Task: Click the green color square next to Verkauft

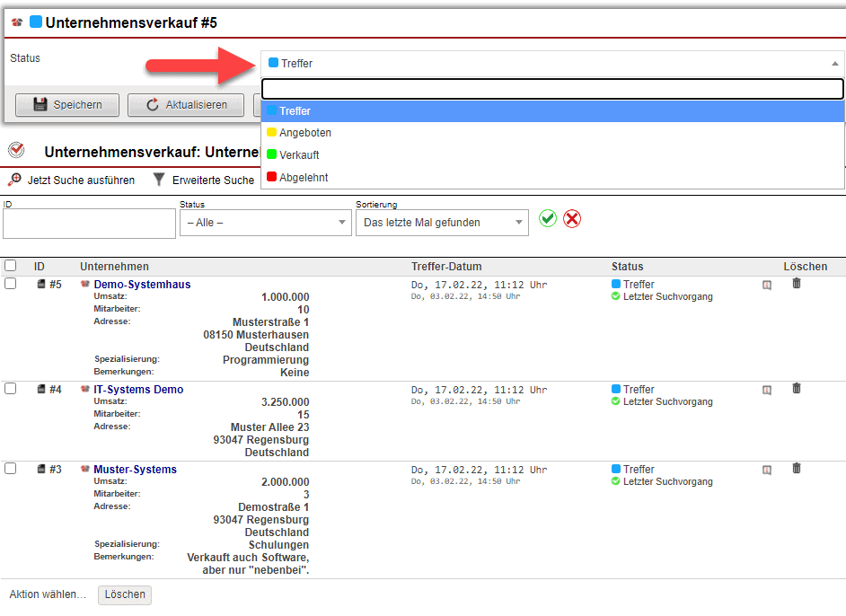Action: pyautogui.click(x=272, y=155)
